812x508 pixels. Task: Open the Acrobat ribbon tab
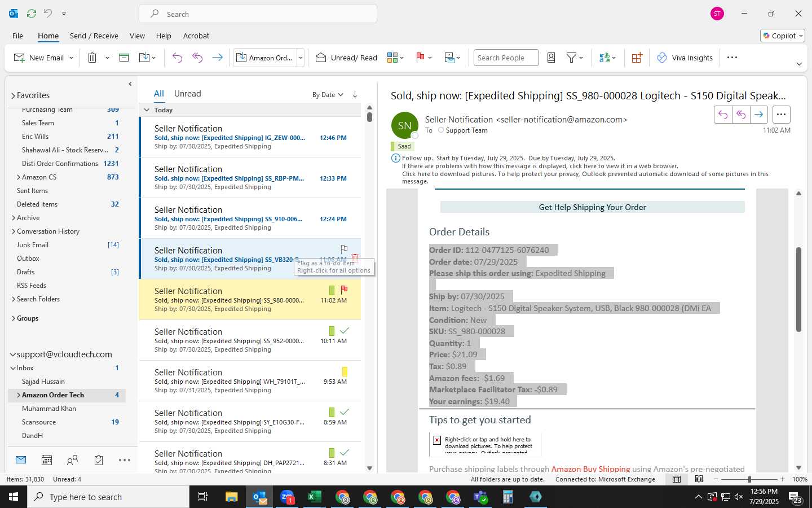[x=196, y=36]
